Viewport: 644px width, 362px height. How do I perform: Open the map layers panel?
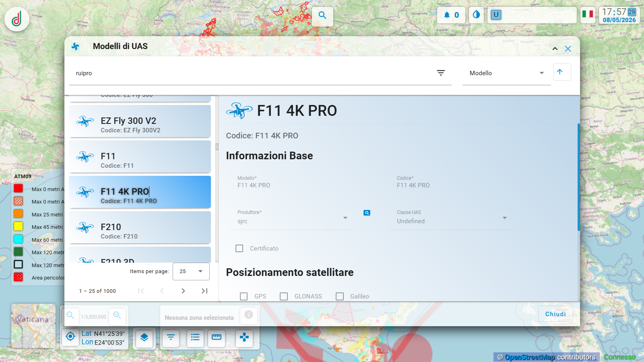[144, 337]
